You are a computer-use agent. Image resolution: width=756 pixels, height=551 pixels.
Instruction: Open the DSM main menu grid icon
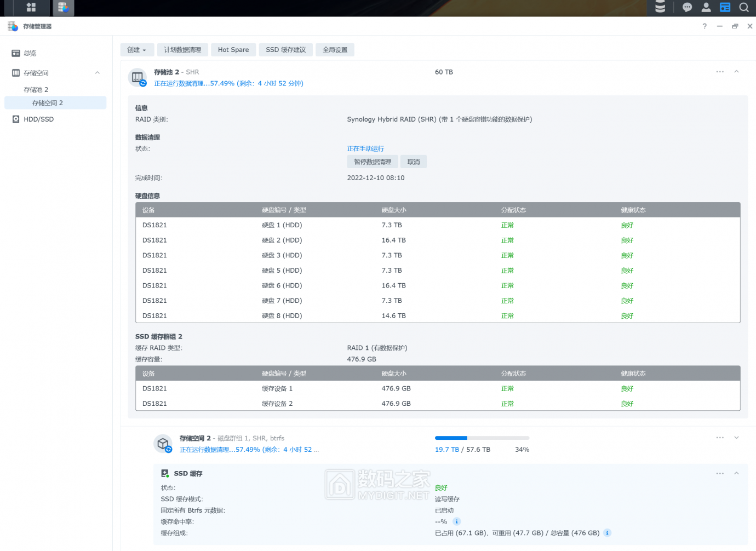31,8
